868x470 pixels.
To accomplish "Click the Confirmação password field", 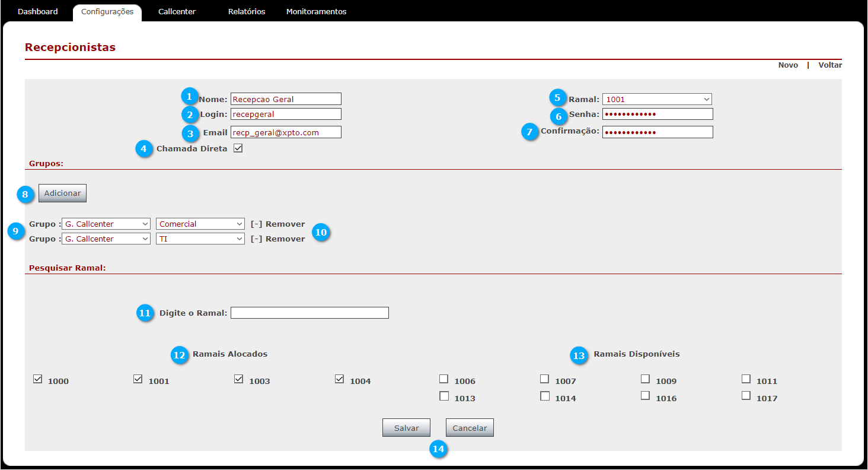I will click(658, 132).
